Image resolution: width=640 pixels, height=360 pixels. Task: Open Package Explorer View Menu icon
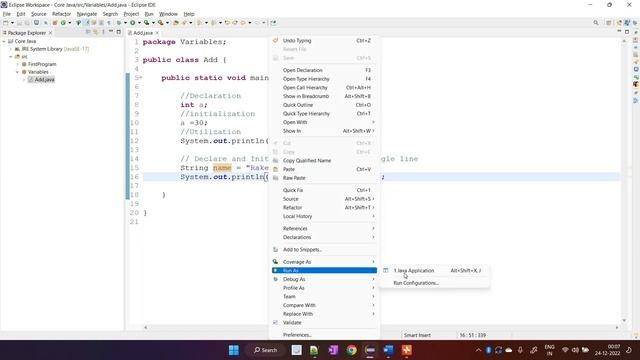pyautogui.click(x=103, y=32)
